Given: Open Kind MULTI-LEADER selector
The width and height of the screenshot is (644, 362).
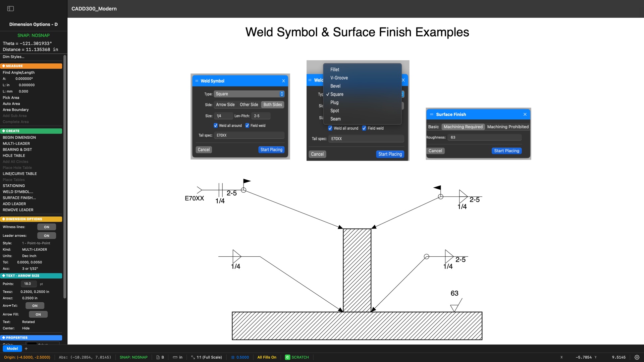Looking at the screenshot, I should 35,250.
